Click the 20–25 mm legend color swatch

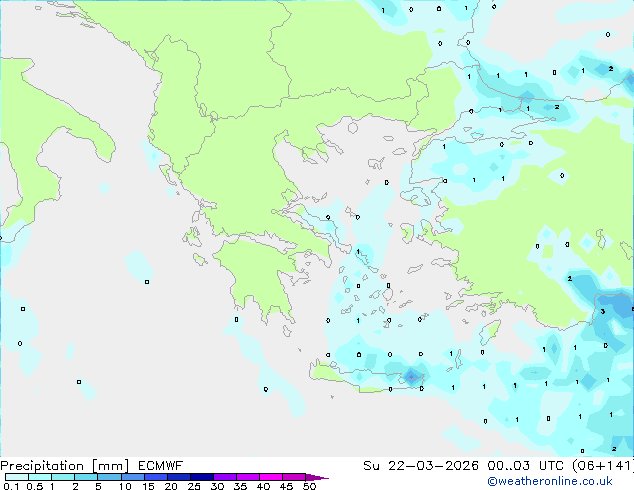179,477
